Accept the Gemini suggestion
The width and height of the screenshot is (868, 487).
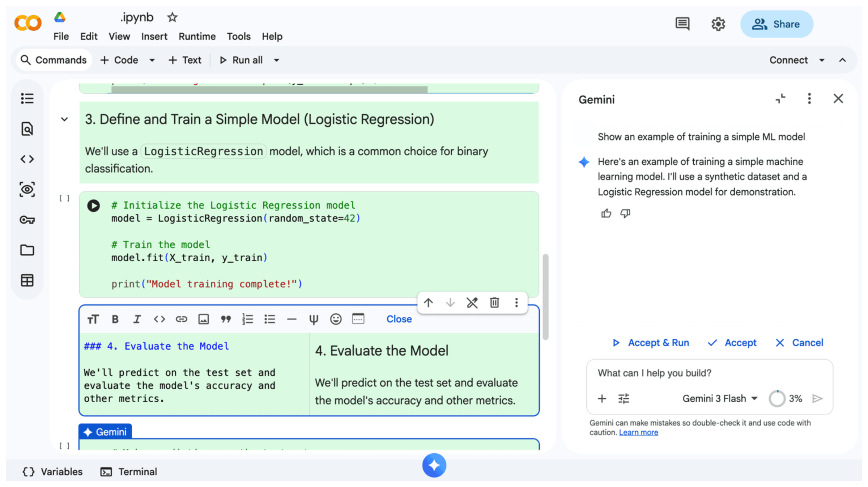[x=732, y=343]
